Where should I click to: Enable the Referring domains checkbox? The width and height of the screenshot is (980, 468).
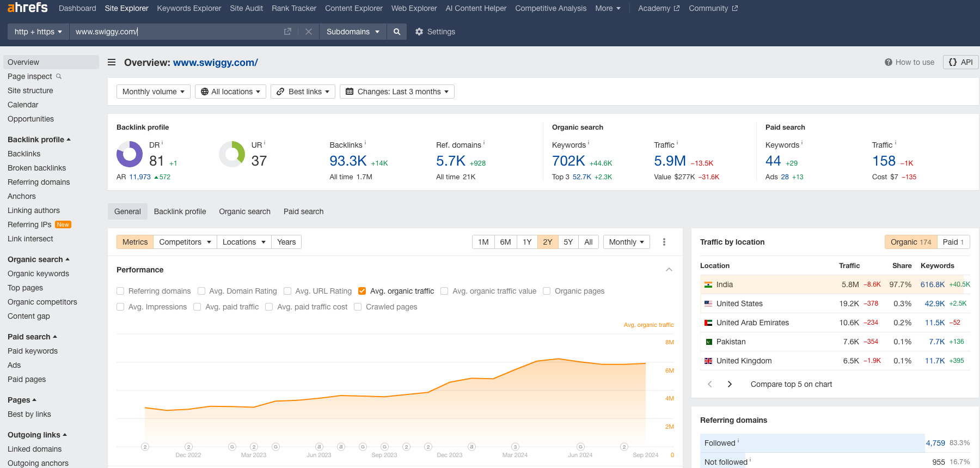[120, 291]
